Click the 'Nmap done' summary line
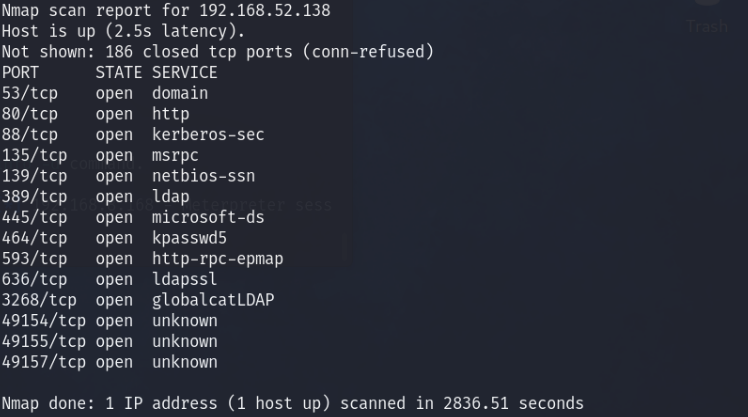 pos(292,404)
